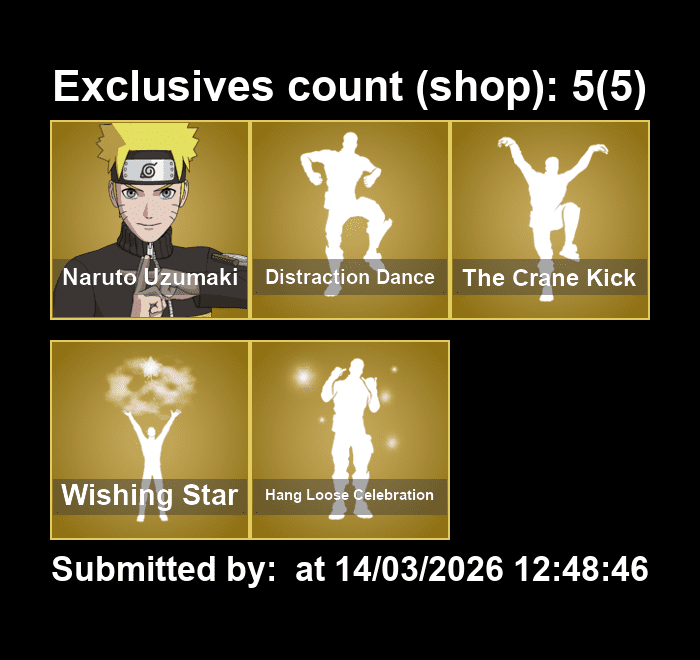Select the Naruto Uzumaki character portrait
The image size is (700, 660).
pyautogui.click(x=150, y=220)
